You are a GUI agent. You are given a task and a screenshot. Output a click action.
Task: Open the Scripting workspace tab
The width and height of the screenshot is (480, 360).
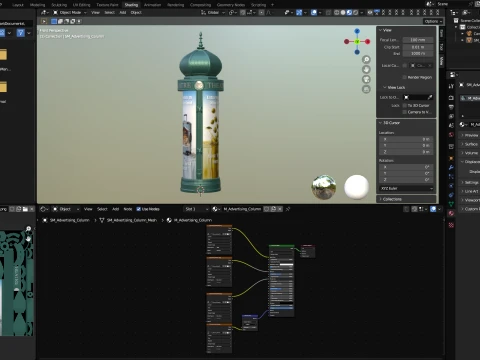click(258, 5)
